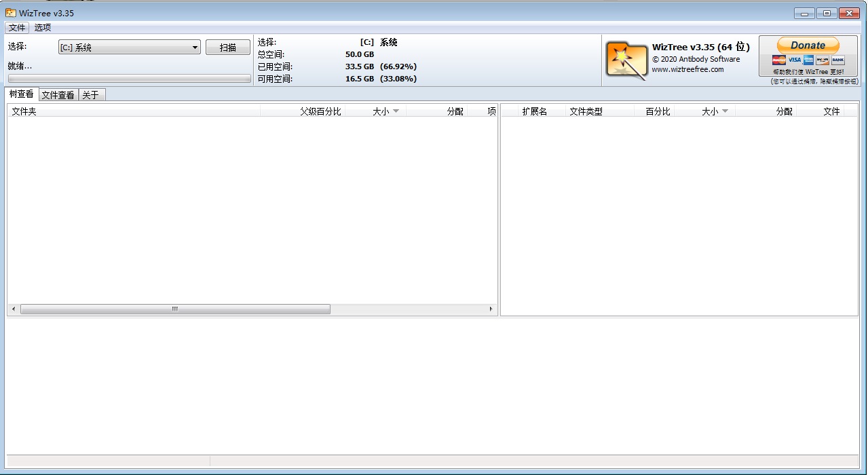This screenshot has height=475, width=868.
Task: Click the American Express payment icon
Action: (x=808, y=60)
